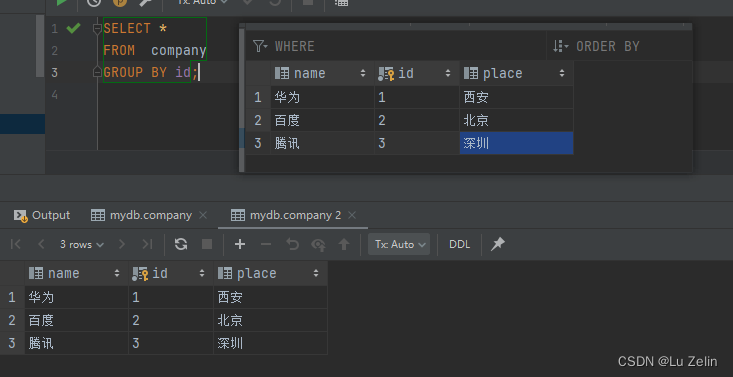Image resolution: width=733 pixels, height=377 pixels.
Task: Click the green checkmark on editor line 1
Action: [x=73, y=29]
